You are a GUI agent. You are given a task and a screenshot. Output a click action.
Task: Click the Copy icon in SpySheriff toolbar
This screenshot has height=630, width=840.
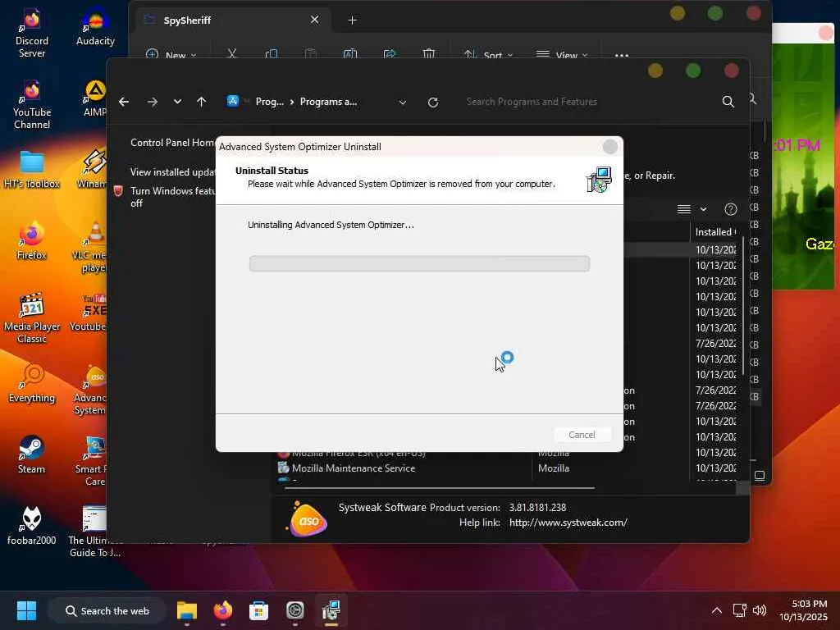click(272, 54)
